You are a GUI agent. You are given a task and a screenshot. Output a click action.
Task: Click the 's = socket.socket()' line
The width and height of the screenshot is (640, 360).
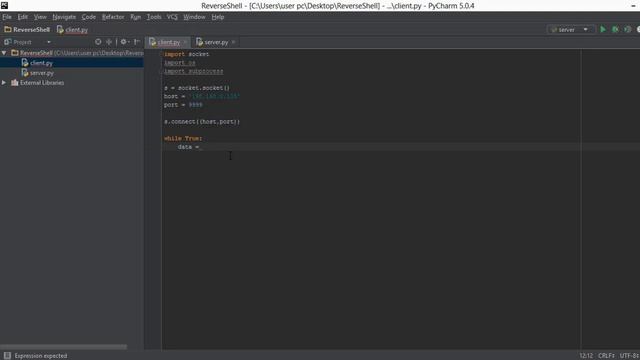pos(197,88)
